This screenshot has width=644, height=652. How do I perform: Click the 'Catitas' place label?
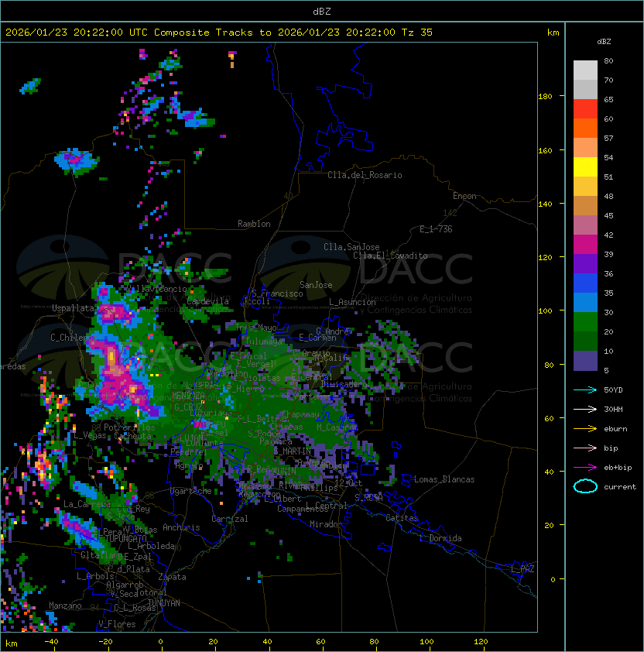pyautogui.click(x=402, y=518)
